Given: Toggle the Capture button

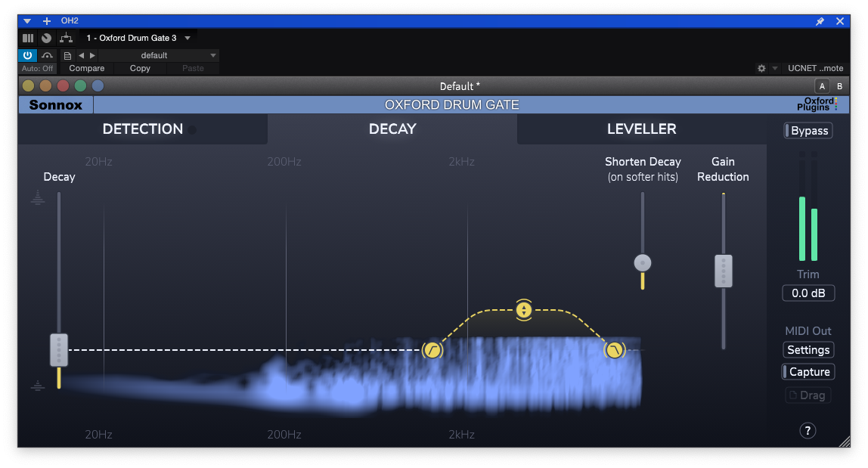Looking at the screenshot, I should [808, 372].
